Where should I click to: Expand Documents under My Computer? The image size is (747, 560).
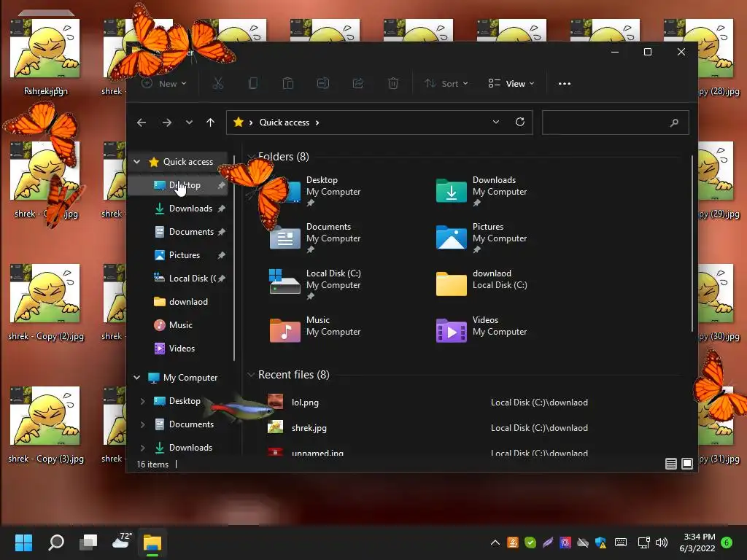click(x=142, y=424)
